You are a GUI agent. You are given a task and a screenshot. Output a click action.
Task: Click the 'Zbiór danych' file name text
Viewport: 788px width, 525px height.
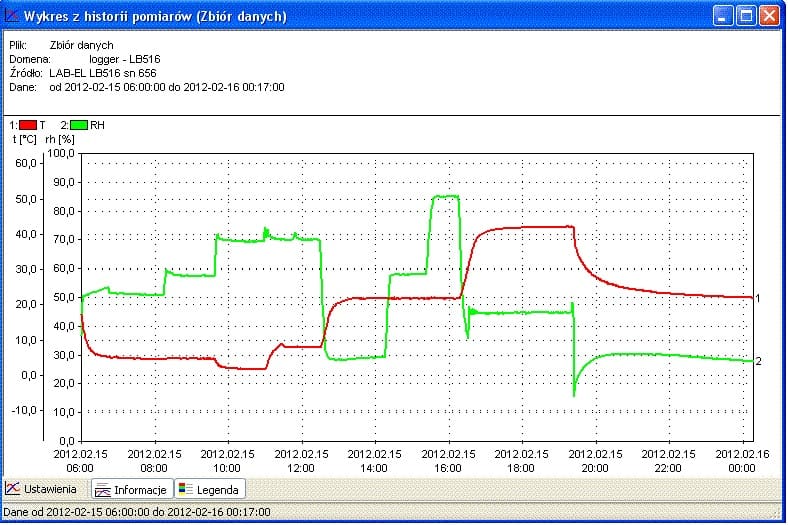(x=81, y=45)
